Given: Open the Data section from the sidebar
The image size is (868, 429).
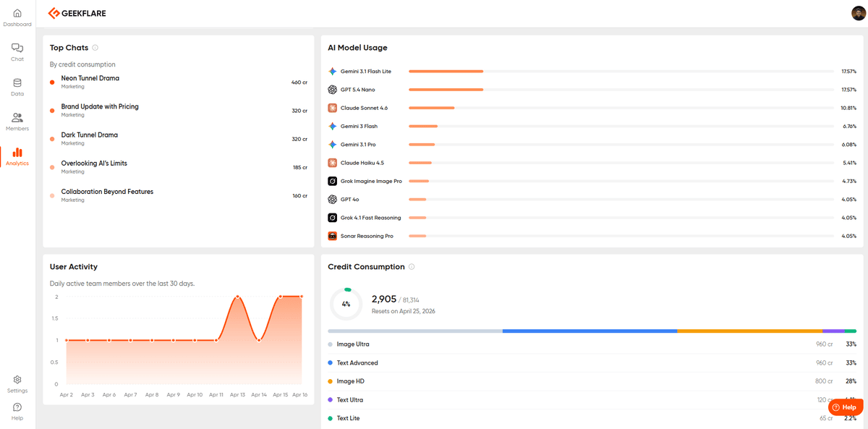Looking at the screenshot, I should click(x=17, y=83).
